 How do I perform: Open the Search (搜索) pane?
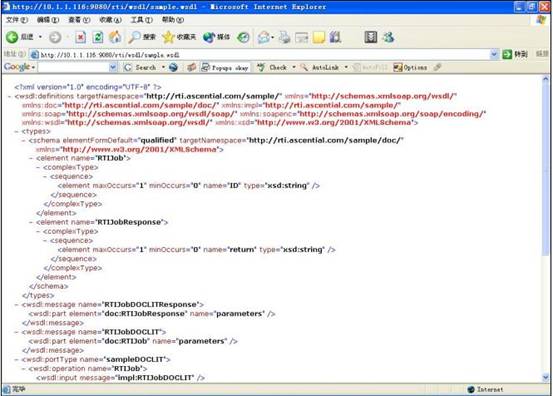(142, 37)
